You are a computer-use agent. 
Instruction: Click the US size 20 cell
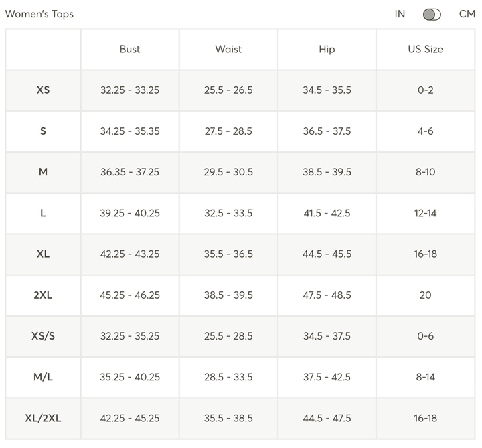[x=425, y=295]
